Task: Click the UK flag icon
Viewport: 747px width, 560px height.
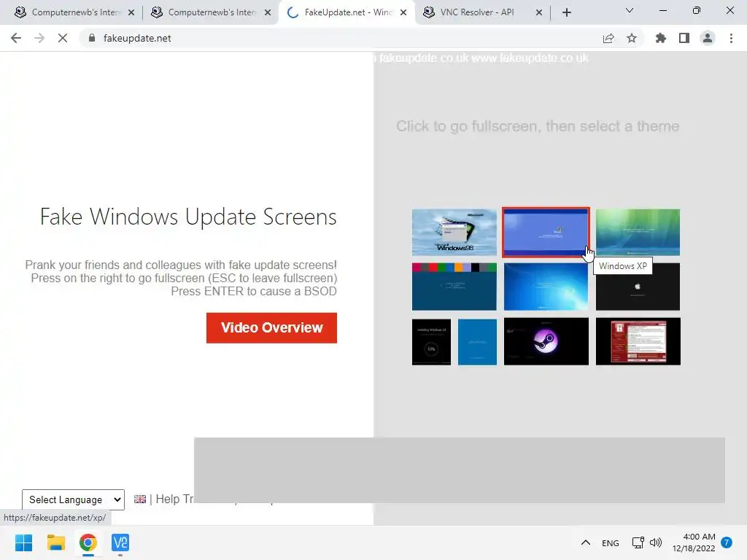Action: [140, 499]
